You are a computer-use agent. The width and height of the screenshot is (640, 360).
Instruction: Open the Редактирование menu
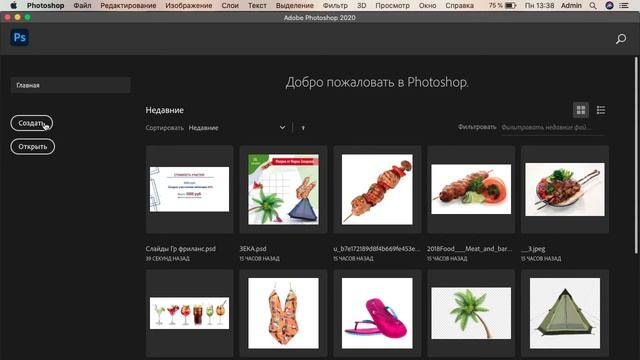128,6
